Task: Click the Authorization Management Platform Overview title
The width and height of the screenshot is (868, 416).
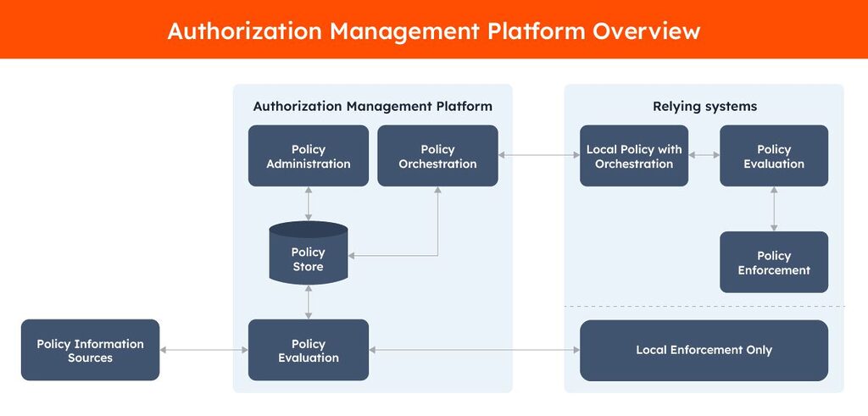Action: pos(433,31)
